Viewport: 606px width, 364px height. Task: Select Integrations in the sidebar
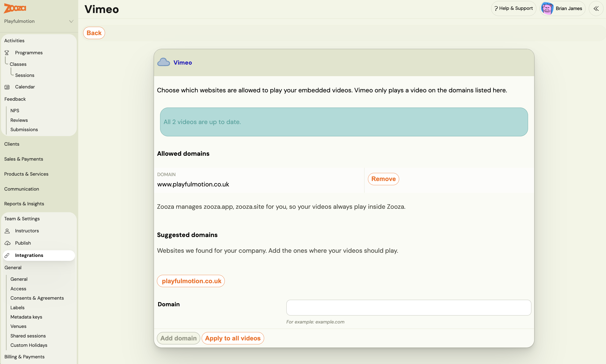tap(39, 255)
